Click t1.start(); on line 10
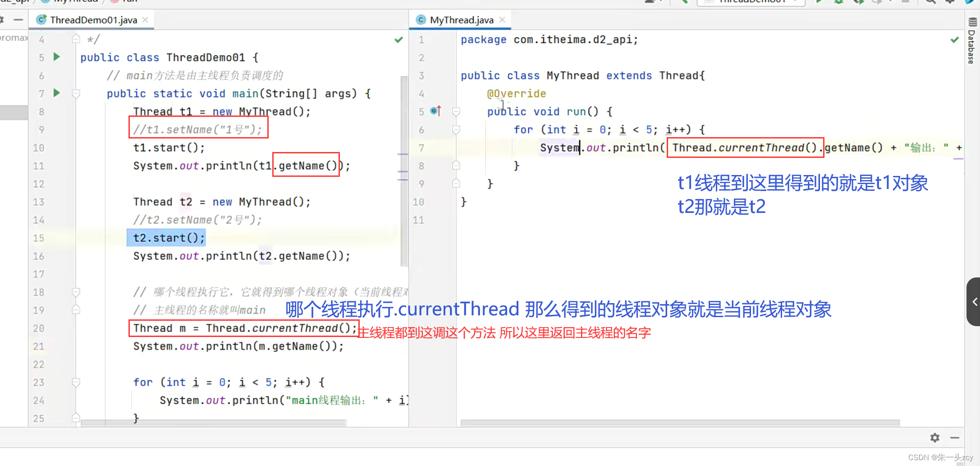Viewport: 980px width, 466px height. tap(169, 148)
